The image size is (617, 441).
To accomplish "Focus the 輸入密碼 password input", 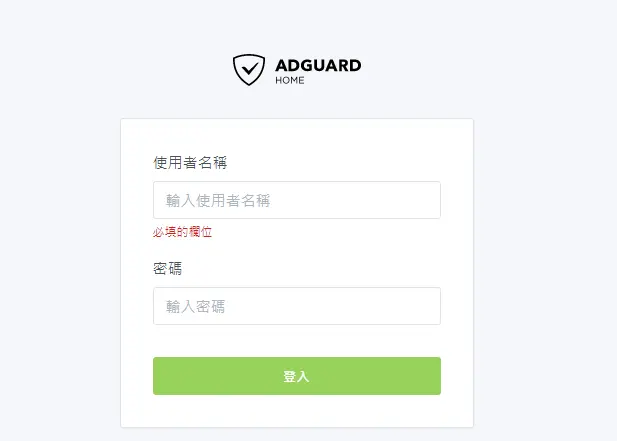I will (297, 306).
